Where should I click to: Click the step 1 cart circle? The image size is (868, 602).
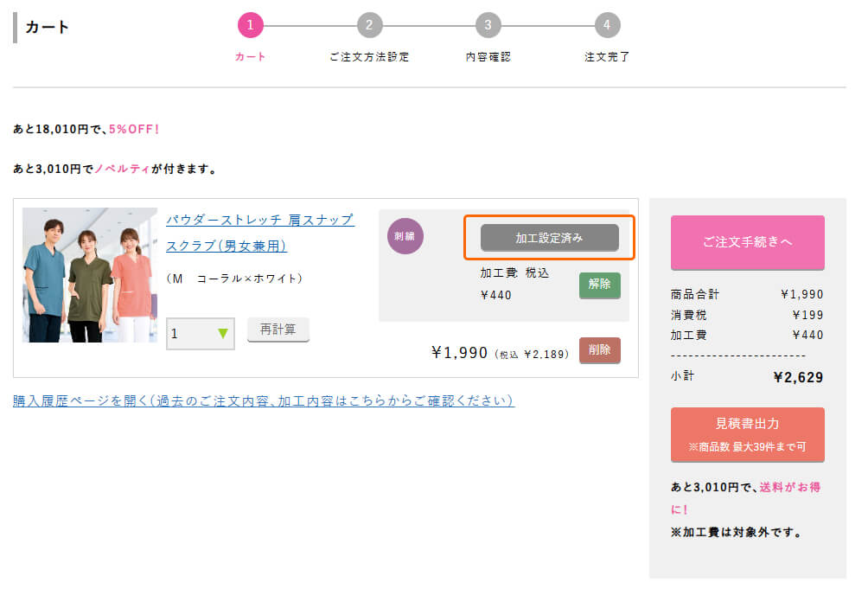(x=250, y=25)
